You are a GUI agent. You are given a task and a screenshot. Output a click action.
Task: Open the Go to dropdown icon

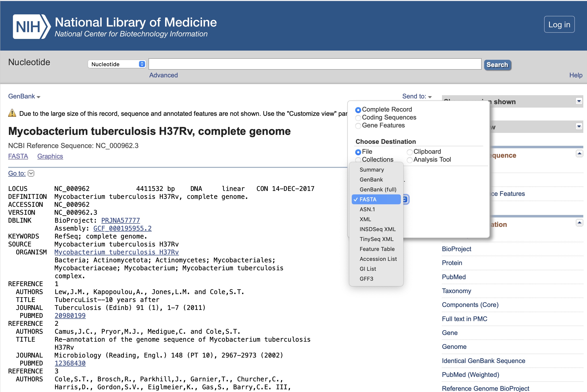pyautogui.click(x=31, y=173)
